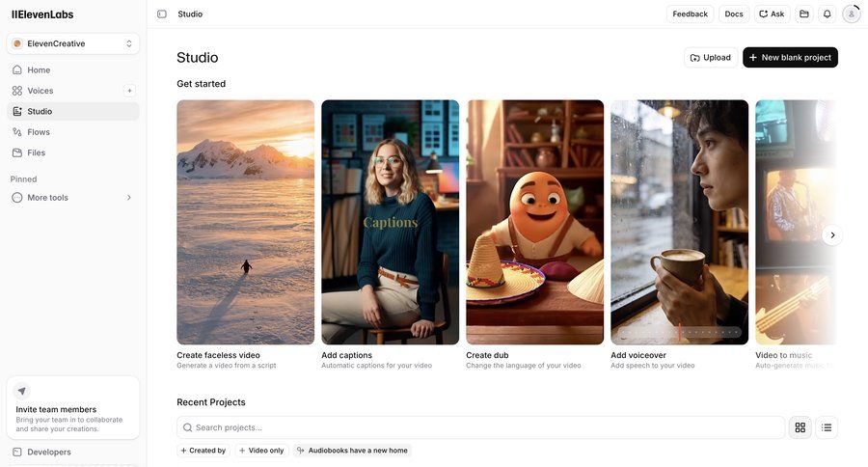Click the Search projects field
The image size is (868, 467).
click(x=480, y=427)
